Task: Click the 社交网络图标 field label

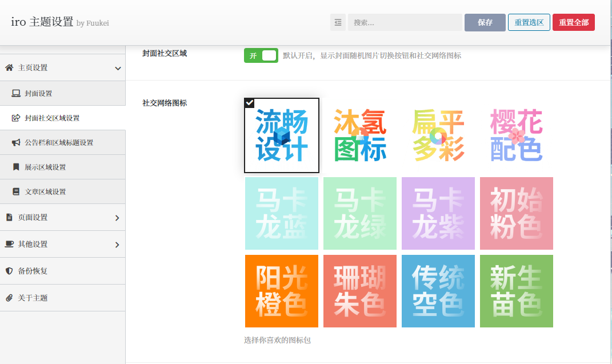Action: [165, 103]
